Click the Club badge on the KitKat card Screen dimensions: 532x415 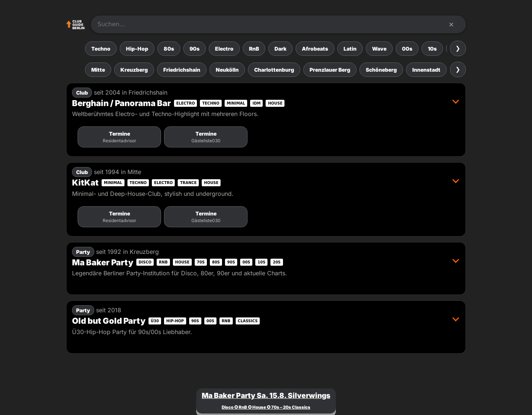tap(82, 172)
